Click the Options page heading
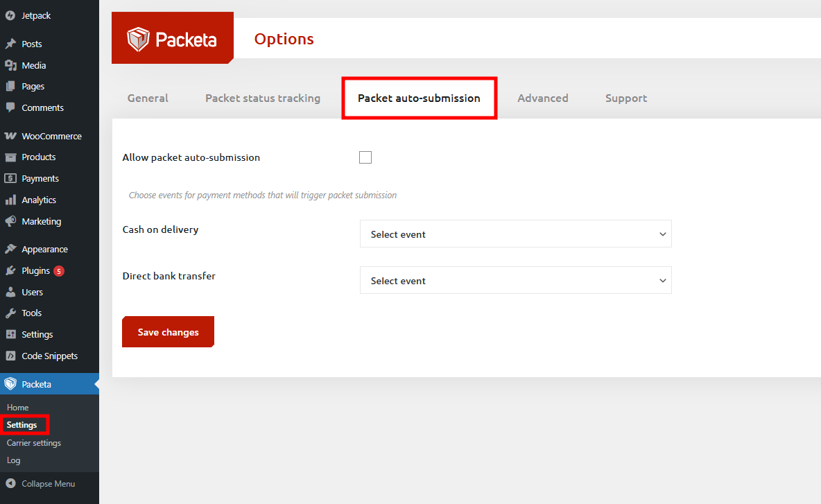The height and width of the screenshot is (504, 821). click(284, 40)
